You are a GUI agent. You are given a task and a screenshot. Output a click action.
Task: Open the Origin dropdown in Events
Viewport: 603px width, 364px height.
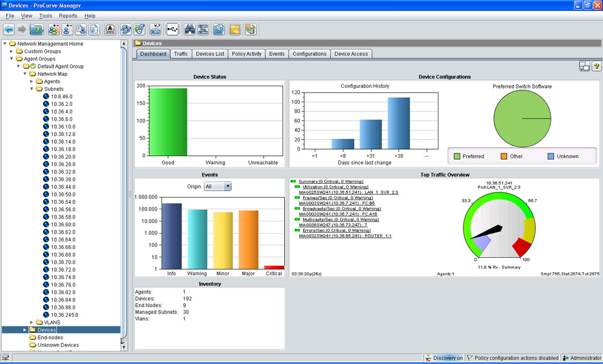tap(217, 186)
